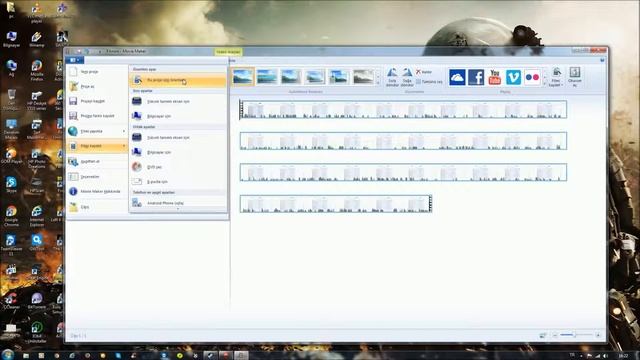Pick Yüksek tanımlı ekran için under Ortak ayarlar
Screen dimensions: 640x360
click(x=178, y=138)
